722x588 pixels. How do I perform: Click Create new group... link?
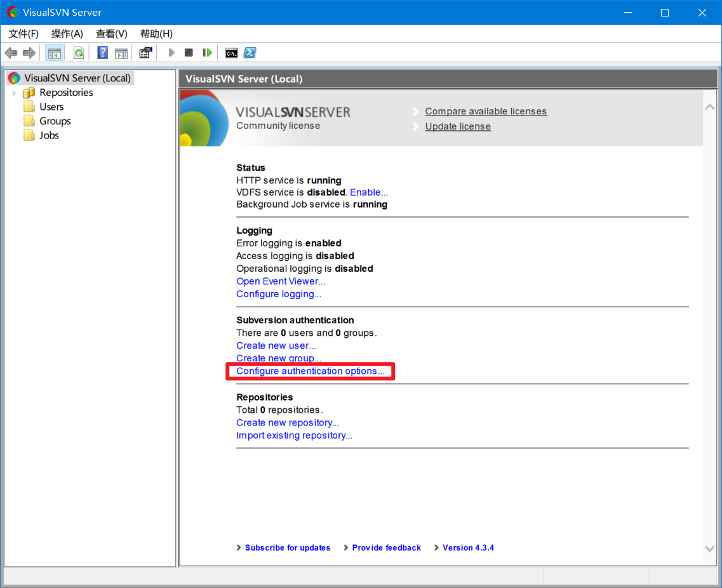(279, 358)
